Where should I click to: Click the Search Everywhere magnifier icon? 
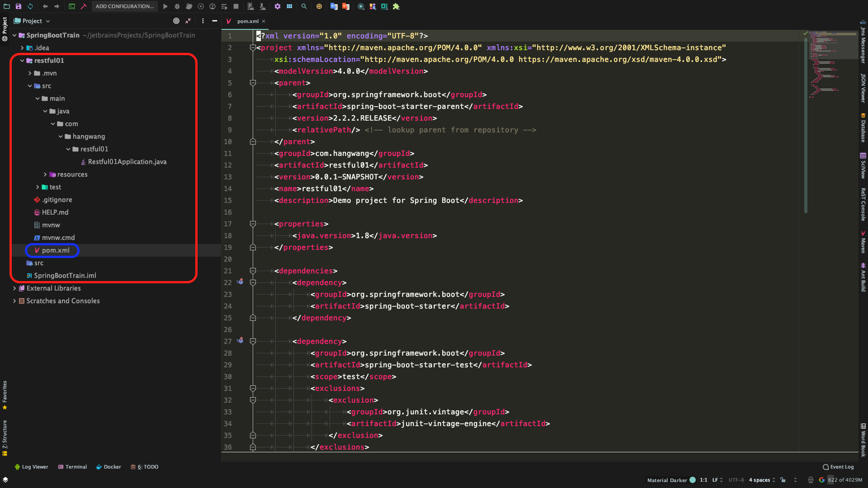(x=304, y=6)
